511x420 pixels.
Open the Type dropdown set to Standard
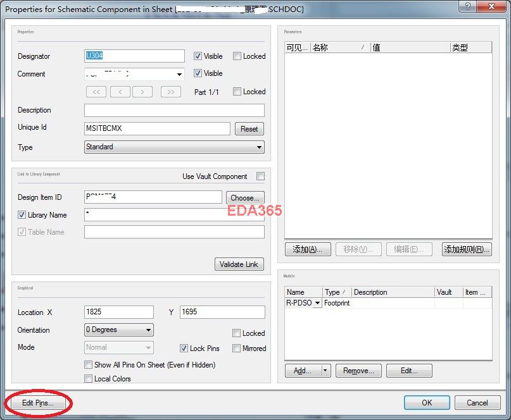pos(174,147)
